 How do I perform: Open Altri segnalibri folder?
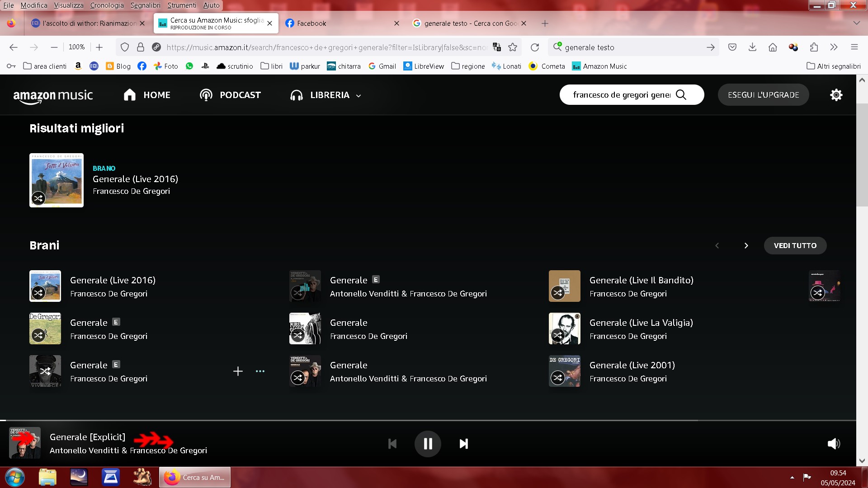[x=834, y=66]
